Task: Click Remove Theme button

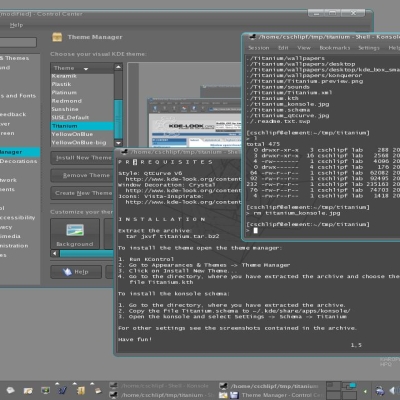Action: (x=82, y=175)
